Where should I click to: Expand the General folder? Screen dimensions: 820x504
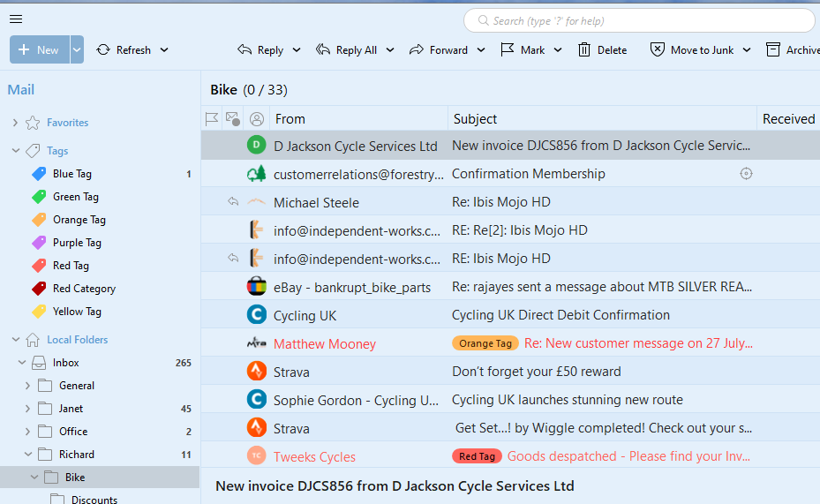click(x=27, y=386)
